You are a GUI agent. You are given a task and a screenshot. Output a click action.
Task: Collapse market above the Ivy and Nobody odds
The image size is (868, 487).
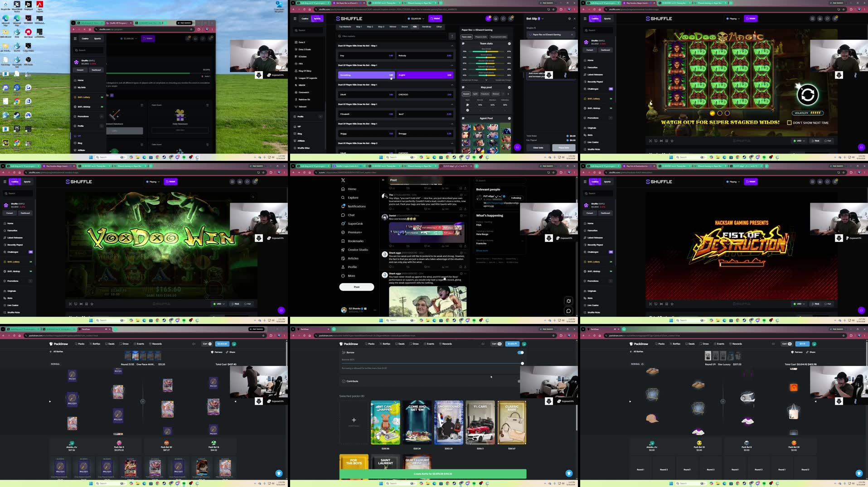coord(452,46)
